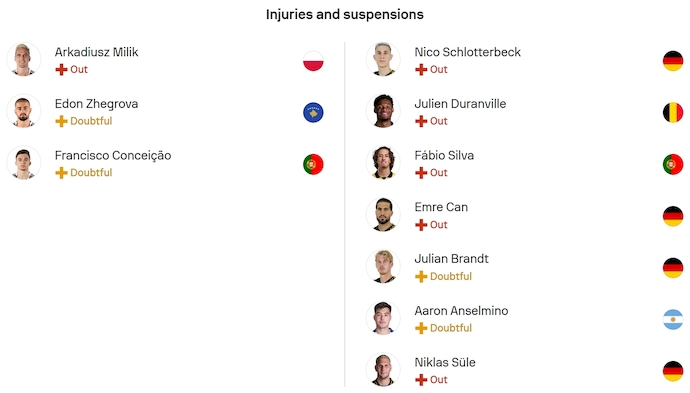This screenshot has width=690, height=393.
Task: Open Francisco Conceição player name link
Action: pos(113,155)
